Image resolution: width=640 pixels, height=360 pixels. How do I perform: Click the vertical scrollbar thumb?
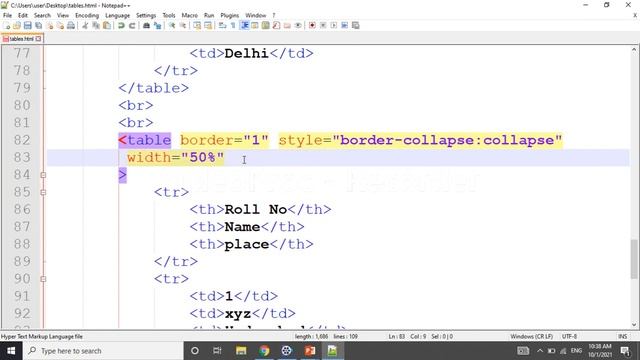[634, 259]
